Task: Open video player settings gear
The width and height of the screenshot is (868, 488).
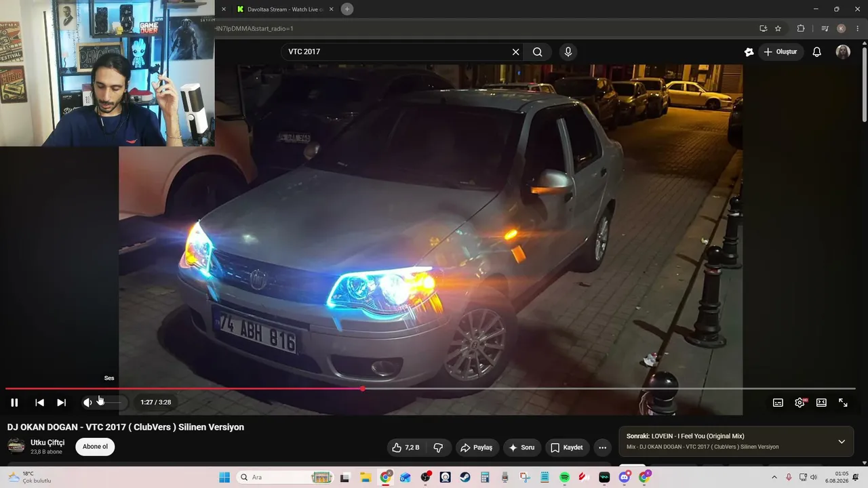Action: pos(800,403)
